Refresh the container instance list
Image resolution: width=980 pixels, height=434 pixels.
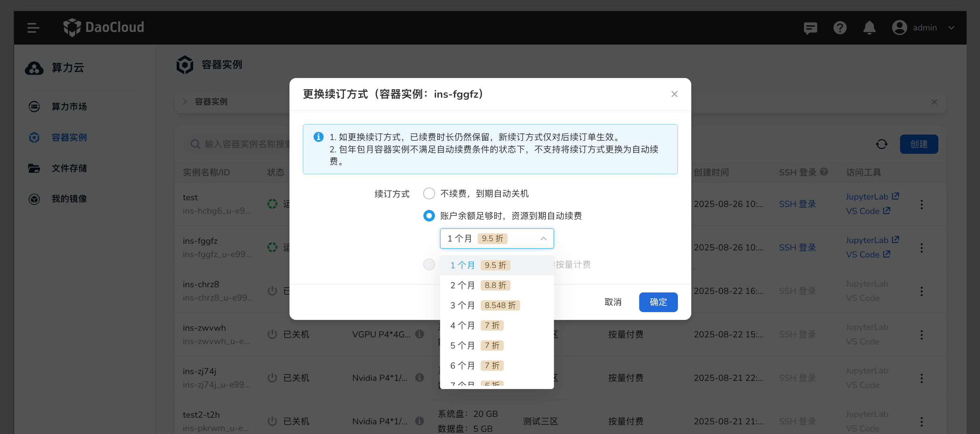[x=882, y=144]
